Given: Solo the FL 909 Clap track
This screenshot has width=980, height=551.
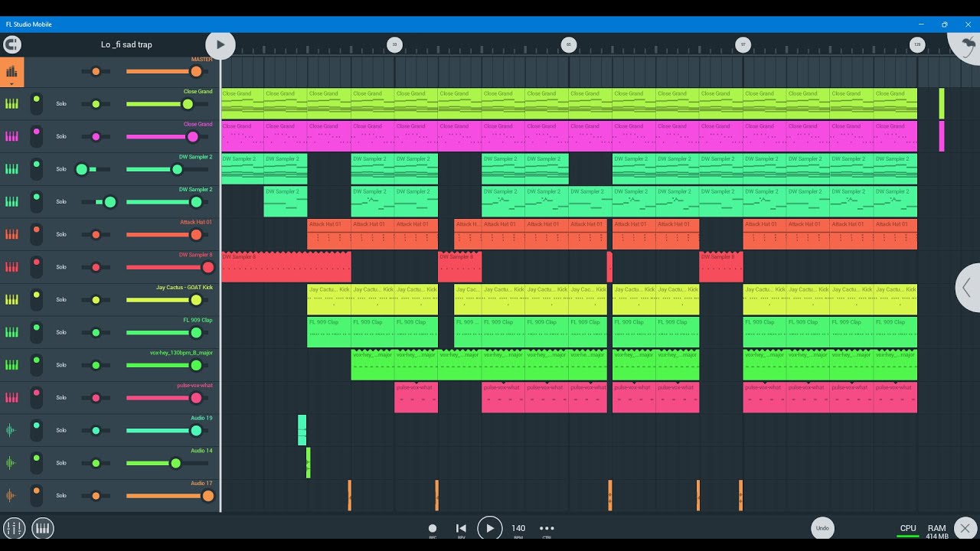Looking at the screenshot, I should [61, 333].
